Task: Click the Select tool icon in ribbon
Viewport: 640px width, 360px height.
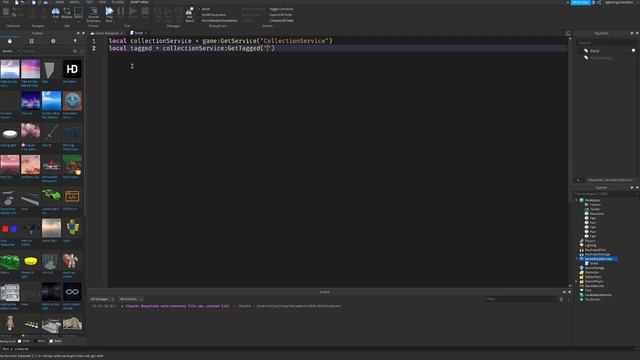Action: pos(78,12)
